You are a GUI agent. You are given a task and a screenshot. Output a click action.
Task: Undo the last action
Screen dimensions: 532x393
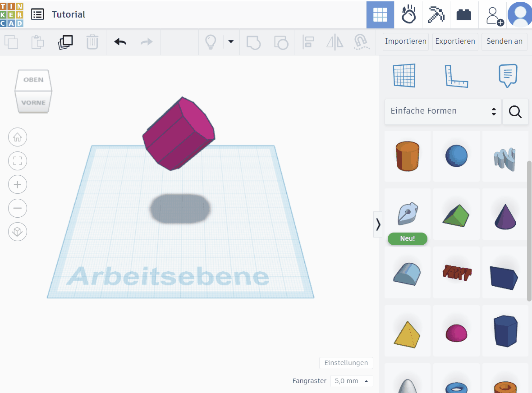tap(120, 42)
